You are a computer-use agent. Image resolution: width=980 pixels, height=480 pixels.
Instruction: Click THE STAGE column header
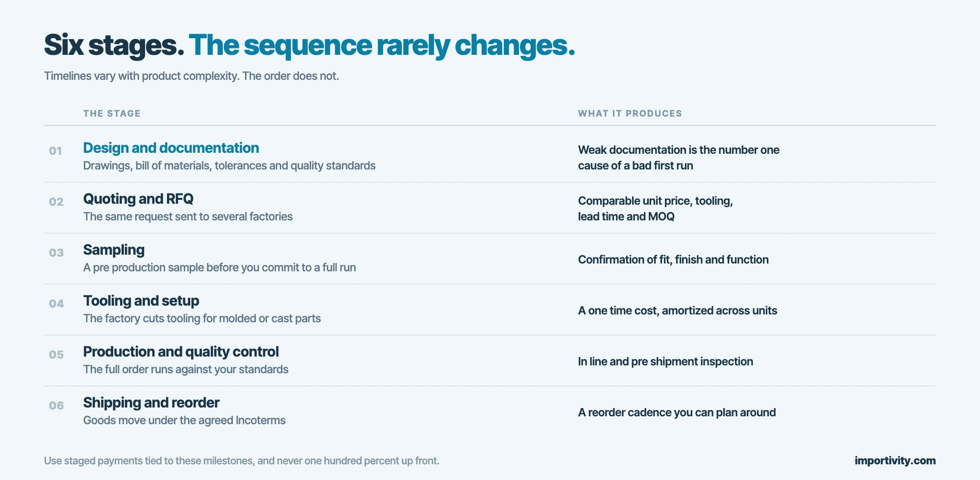[112, 114]
